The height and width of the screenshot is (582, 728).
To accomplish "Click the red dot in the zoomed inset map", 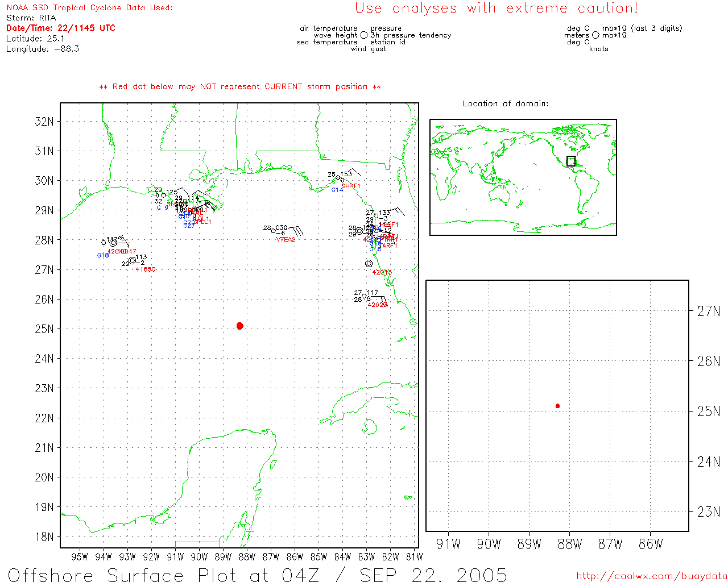I will [557, 406].
